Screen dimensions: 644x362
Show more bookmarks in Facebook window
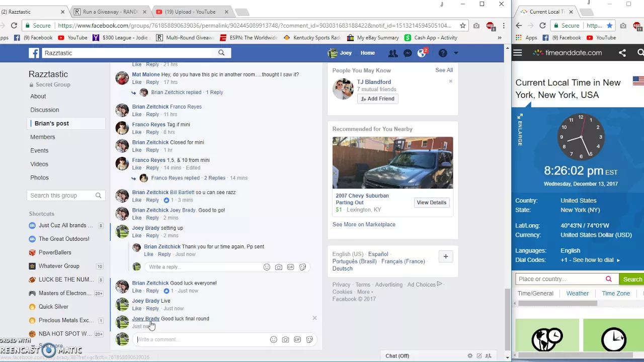(x=499, y=38)
